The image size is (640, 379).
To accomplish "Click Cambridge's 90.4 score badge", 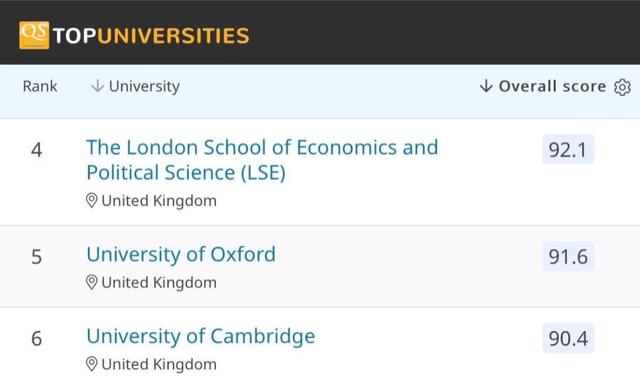I will [x=568, y=338].
